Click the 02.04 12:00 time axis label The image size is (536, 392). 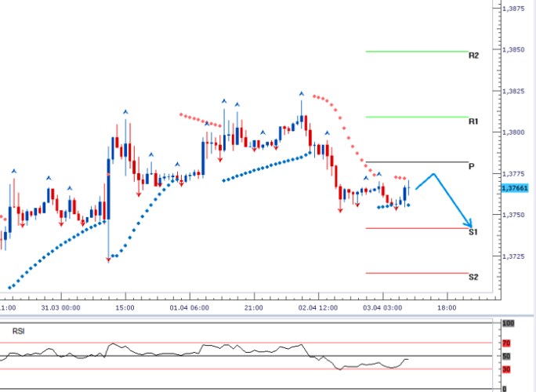pyautogui.click(x=318, y=308)
